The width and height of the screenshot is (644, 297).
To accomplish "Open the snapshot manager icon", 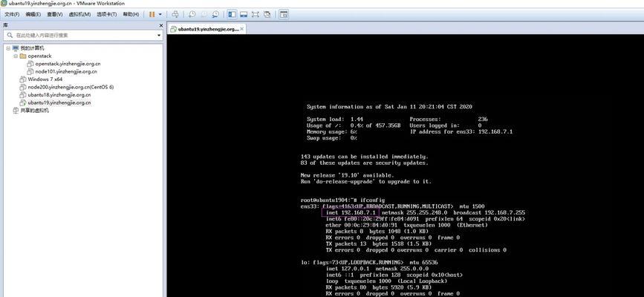I will pos(215,14).
